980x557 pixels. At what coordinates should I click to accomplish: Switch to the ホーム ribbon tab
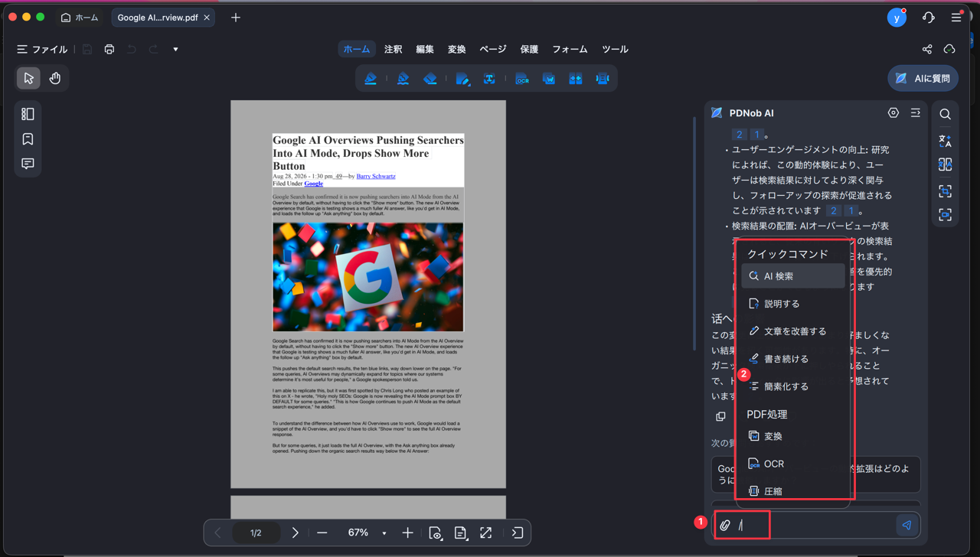tap(357, 49)
